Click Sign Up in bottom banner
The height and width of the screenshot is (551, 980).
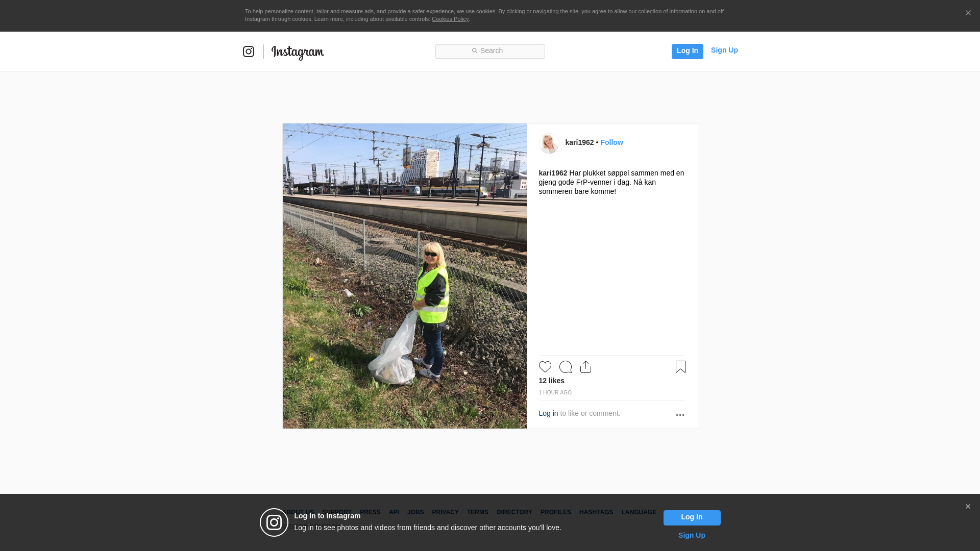click(x=692, y=535)
